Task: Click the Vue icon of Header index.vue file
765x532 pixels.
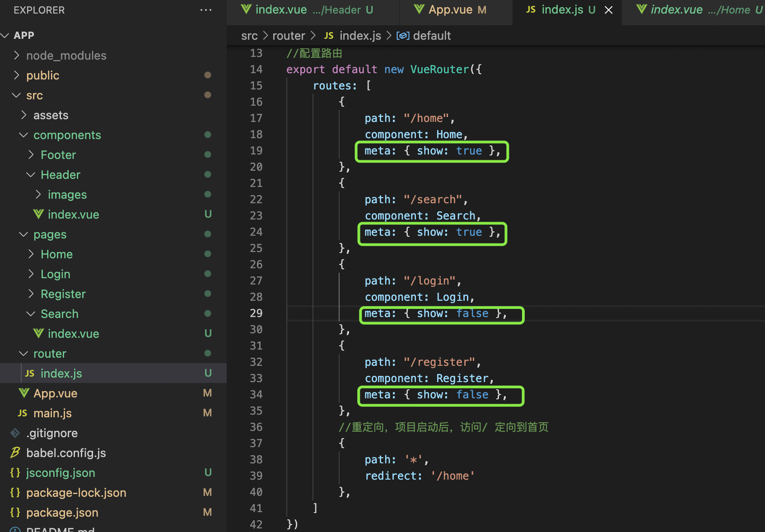Action: point(38,214)
